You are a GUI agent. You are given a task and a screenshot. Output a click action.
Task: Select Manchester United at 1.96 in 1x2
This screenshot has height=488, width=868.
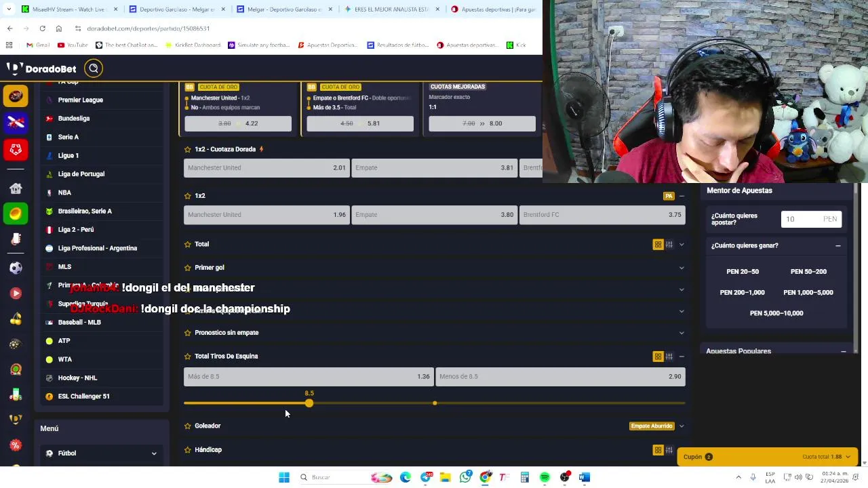267,215
